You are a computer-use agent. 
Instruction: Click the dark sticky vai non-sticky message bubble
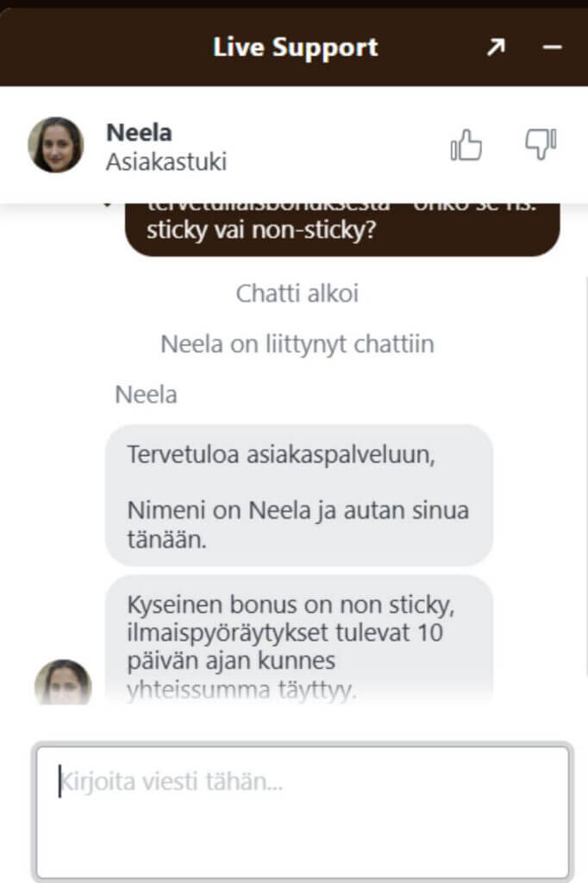342,229
